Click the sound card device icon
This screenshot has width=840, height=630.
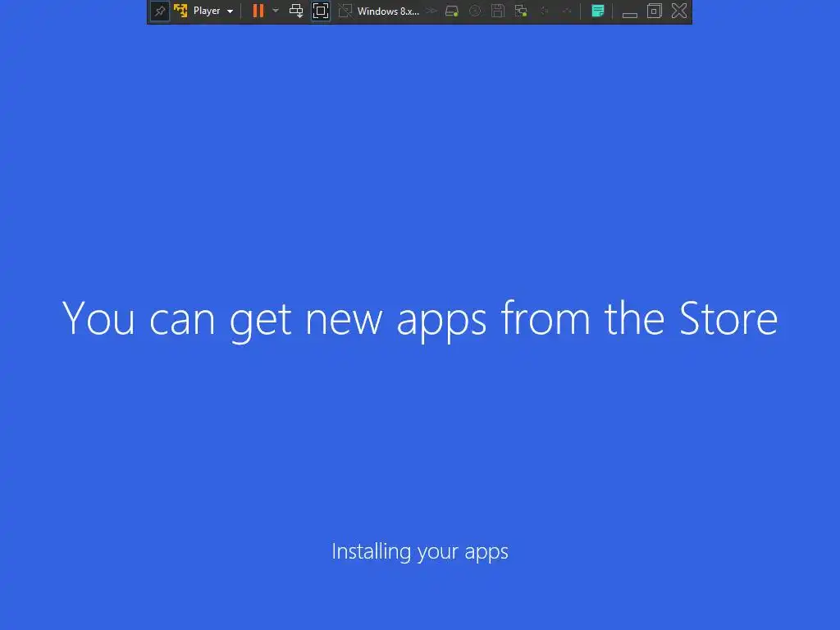(x=545, y=11)
